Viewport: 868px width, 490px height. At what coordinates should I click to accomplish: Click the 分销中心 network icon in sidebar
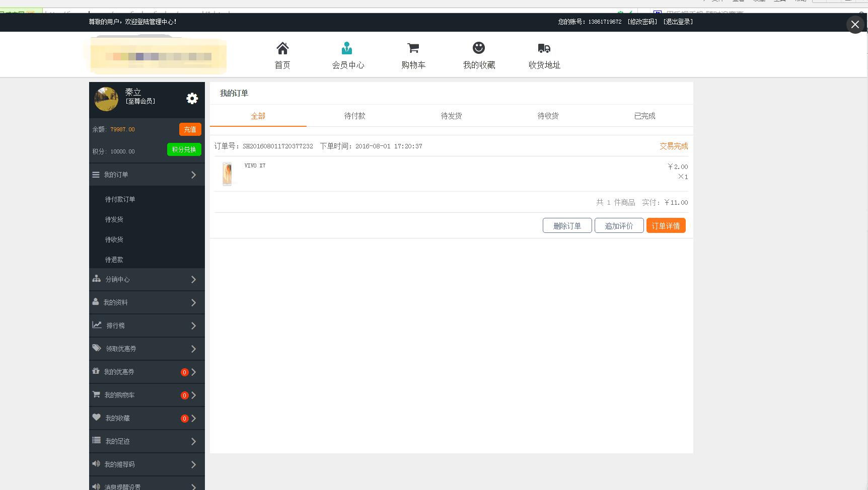tap(96, 279)
